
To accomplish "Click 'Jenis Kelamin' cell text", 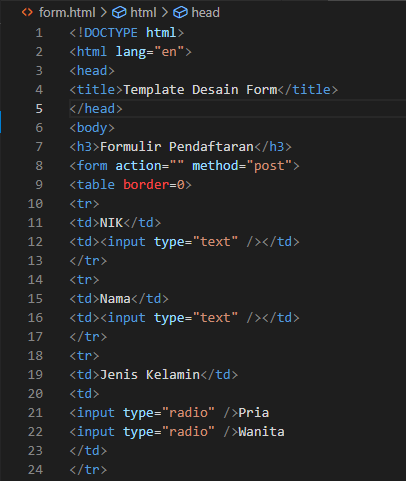I will coord(150,375).
